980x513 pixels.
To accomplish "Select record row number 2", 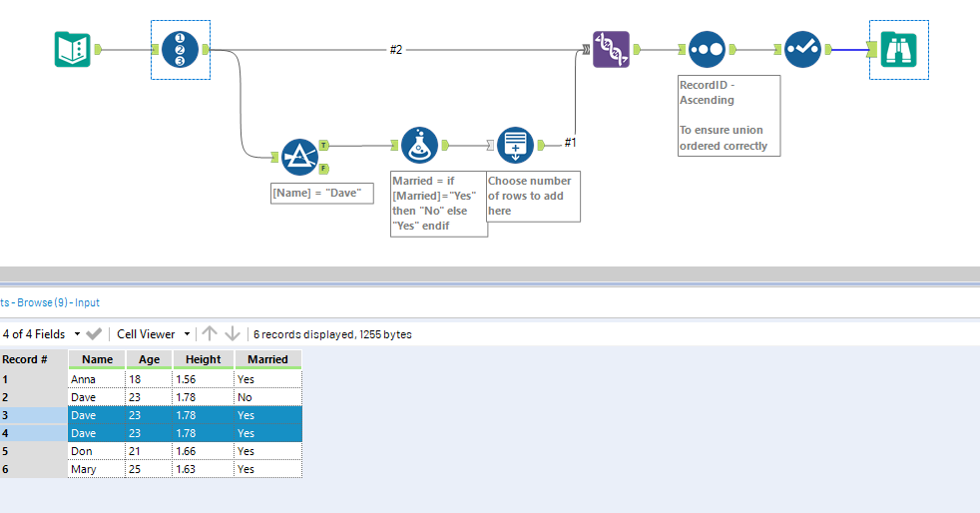I will tap(33, 397).
